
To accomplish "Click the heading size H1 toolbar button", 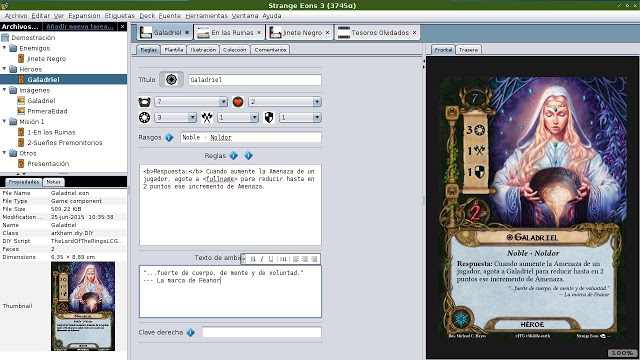I will click(x=283, y=259).
